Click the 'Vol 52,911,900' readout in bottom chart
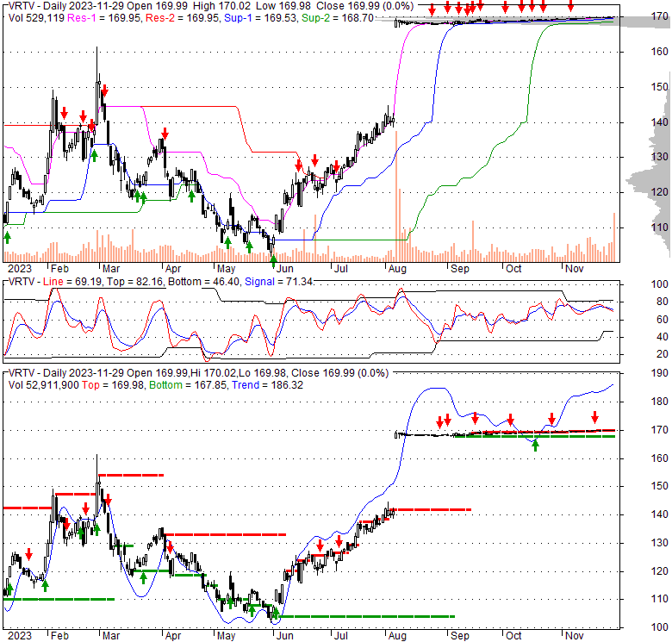 point(44,385)
